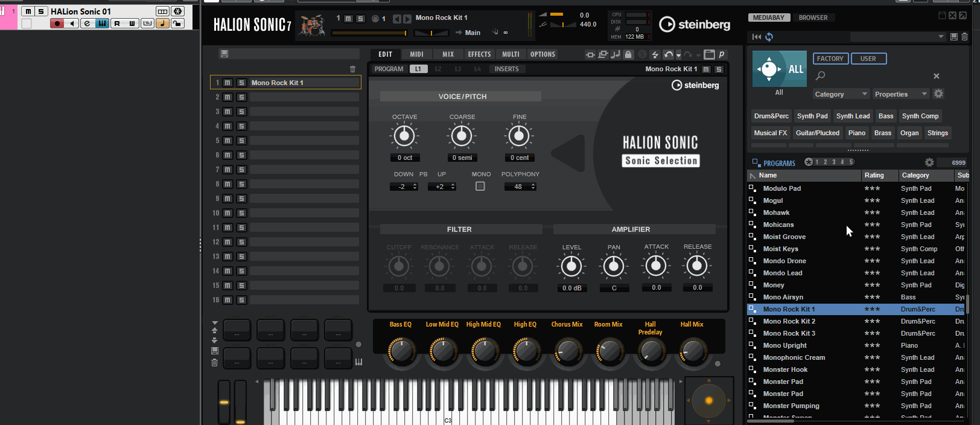Screen dimensions: 980x425
Task: Select the ALL instrument set tile
Action: tap(780, 69)
